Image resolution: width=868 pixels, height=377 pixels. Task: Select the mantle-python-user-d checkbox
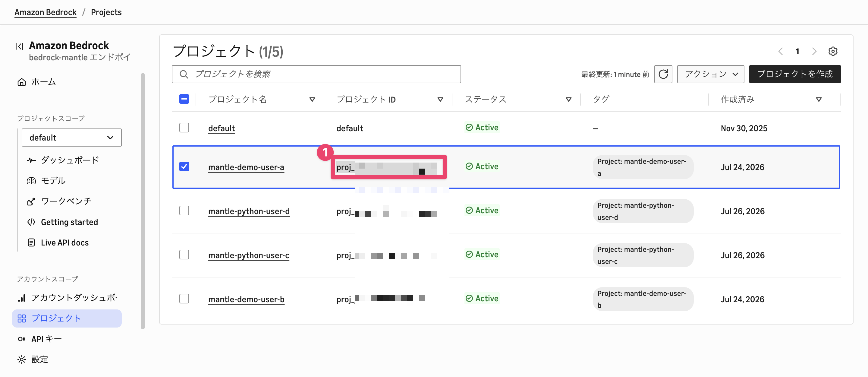184,211
